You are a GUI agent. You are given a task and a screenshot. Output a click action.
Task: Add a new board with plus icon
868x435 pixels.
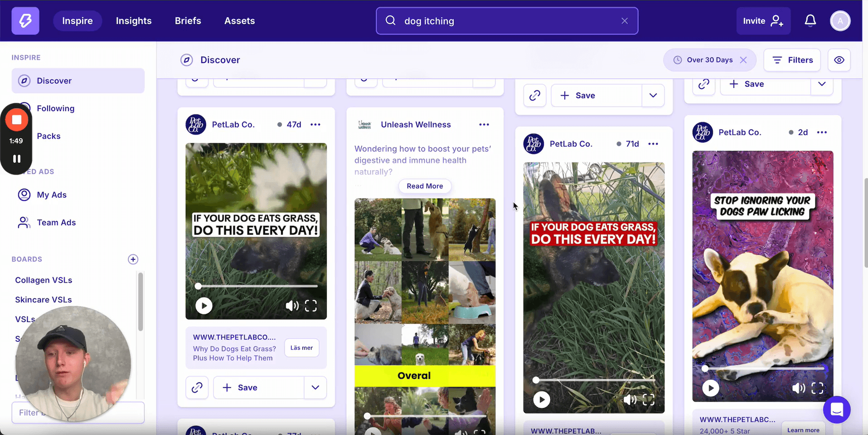[x=133, y=259]
